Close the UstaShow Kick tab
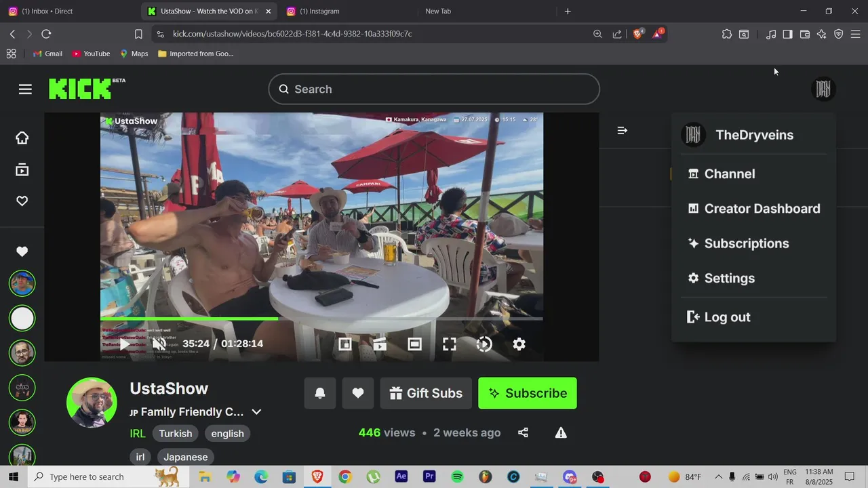Screen dimensions: 868x488 point(268,11)
